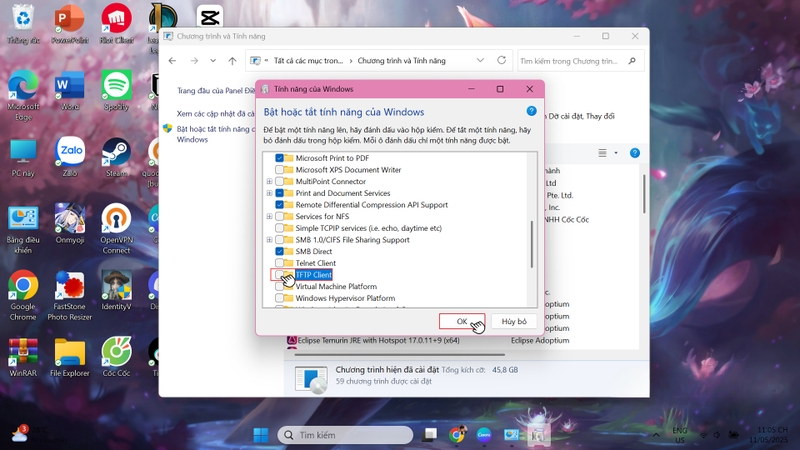Open view options dropdown in Programs list
Image resolution: width=800 pixels, height=450 pixels.
616,153
